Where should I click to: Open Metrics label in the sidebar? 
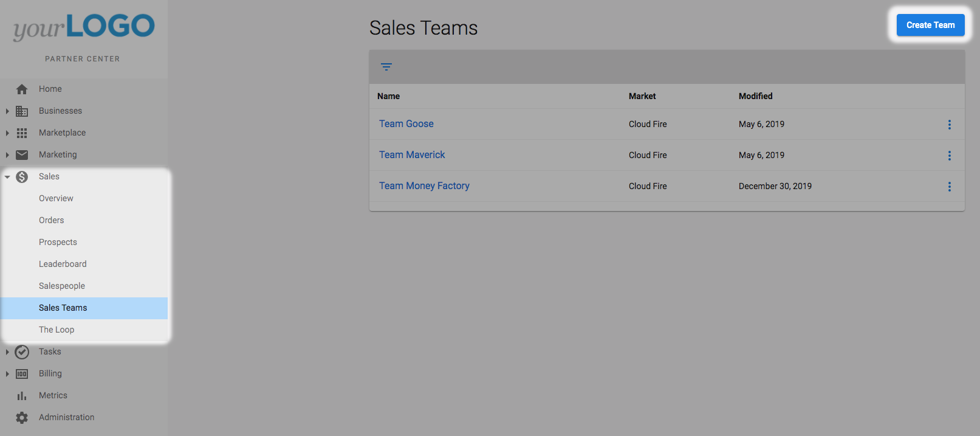tap(53, 395)
